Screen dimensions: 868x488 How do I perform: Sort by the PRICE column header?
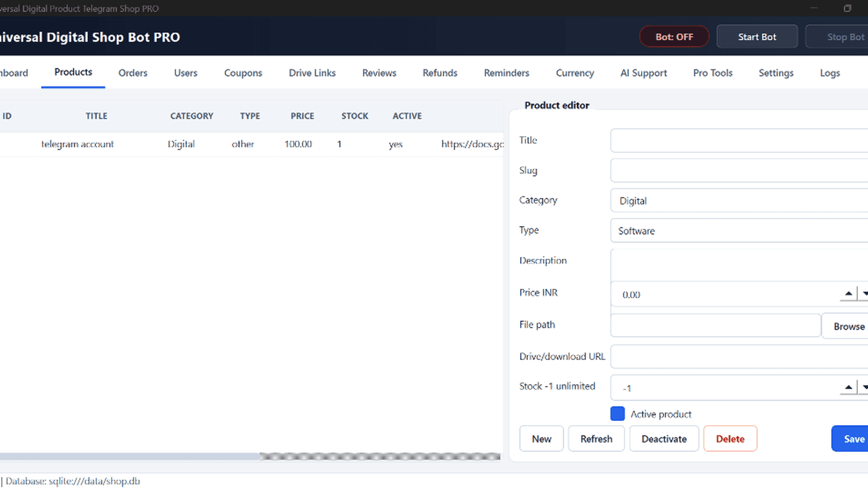coord(302,116)
